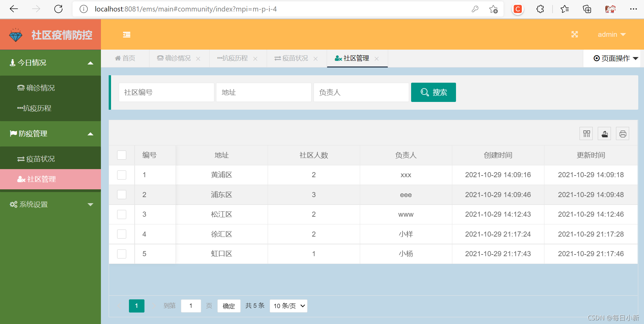This screenshot has height=324, width=644.
Task: Open the red C extension icon
Action: click(517, 9)
